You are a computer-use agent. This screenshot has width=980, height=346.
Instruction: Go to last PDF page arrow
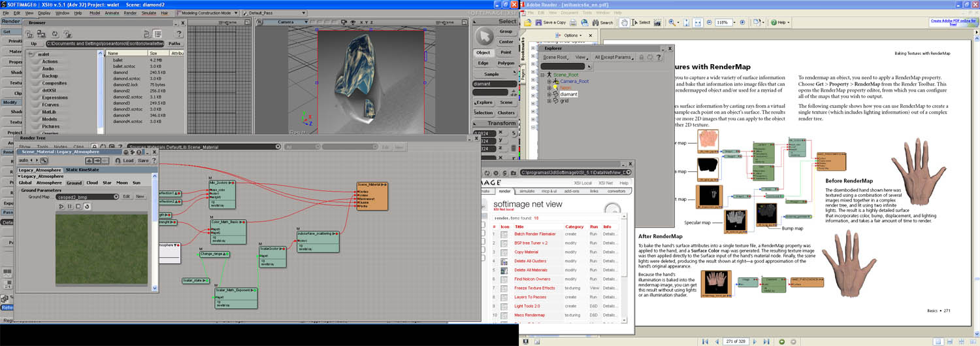coord(767,341)
